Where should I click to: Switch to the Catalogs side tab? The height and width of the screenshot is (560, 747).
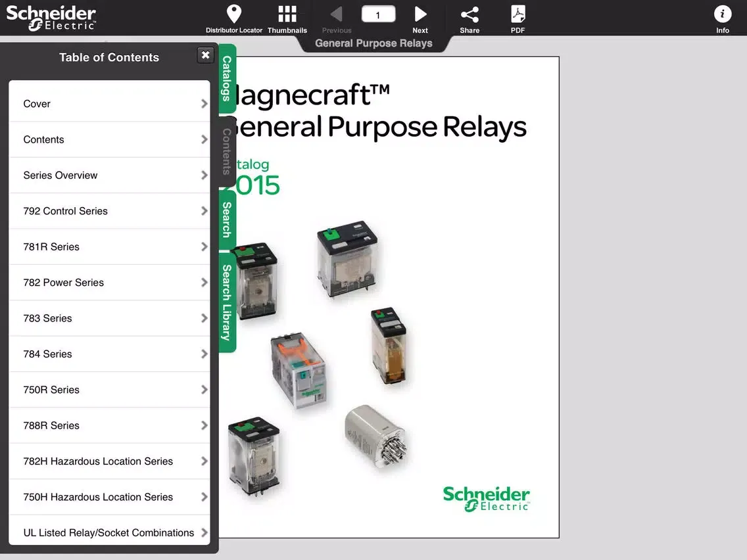point(228,79)
